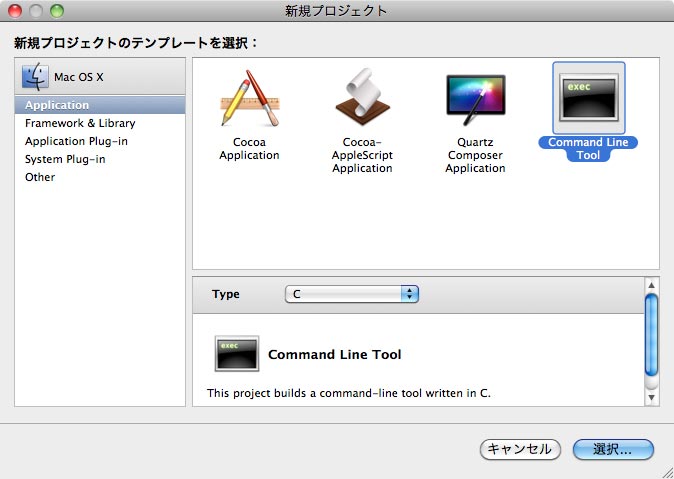Click the green zoom window button
Image resolution: width=674 pixels, height=479 pixels.
pyautogui.click(x=57, y=11)
